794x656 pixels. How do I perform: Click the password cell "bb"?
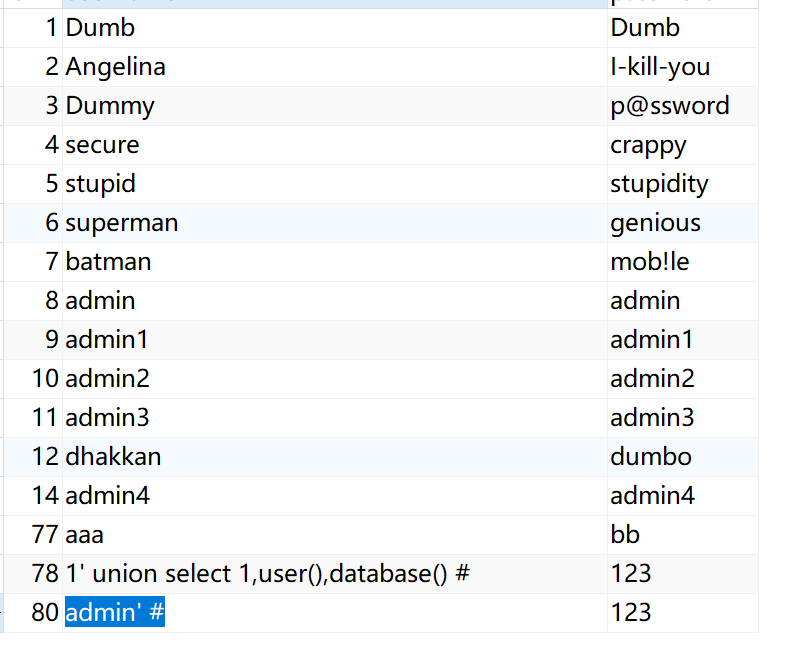pyautogui.click(x=683, y=535)
